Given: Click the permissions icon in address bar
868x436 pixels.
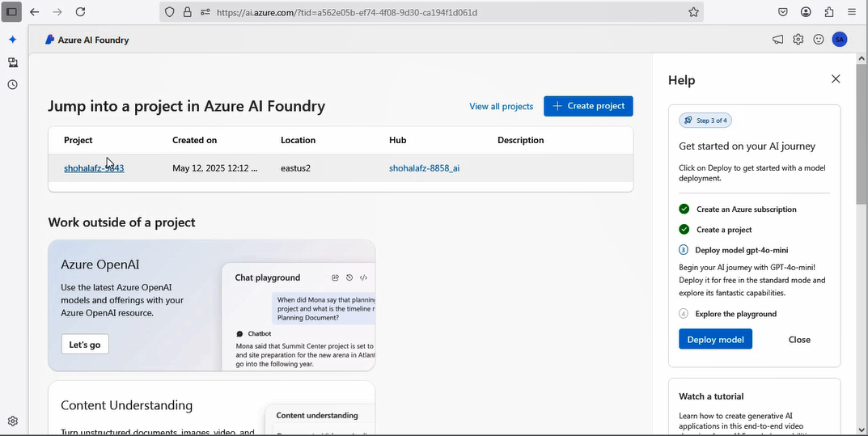Looking at the screenshot, I should (205, 11).
